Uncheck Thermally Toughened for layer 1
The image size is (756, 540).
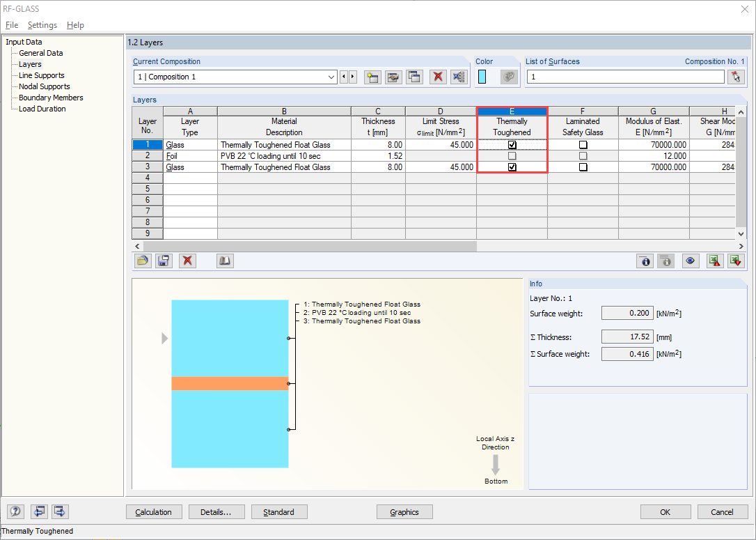[512, 145]
